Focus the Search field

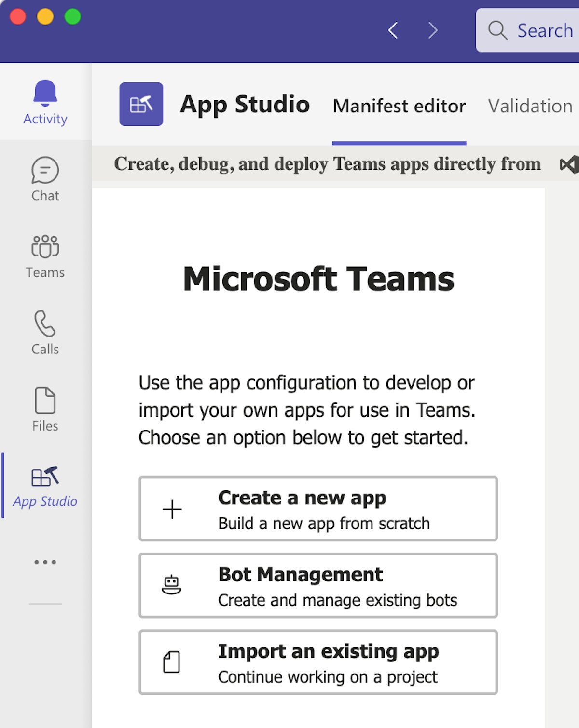[x=536, y=30]
